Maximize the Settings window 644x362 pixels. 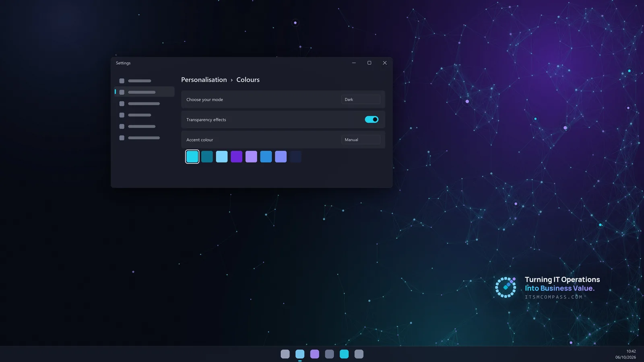pos(369,63)
